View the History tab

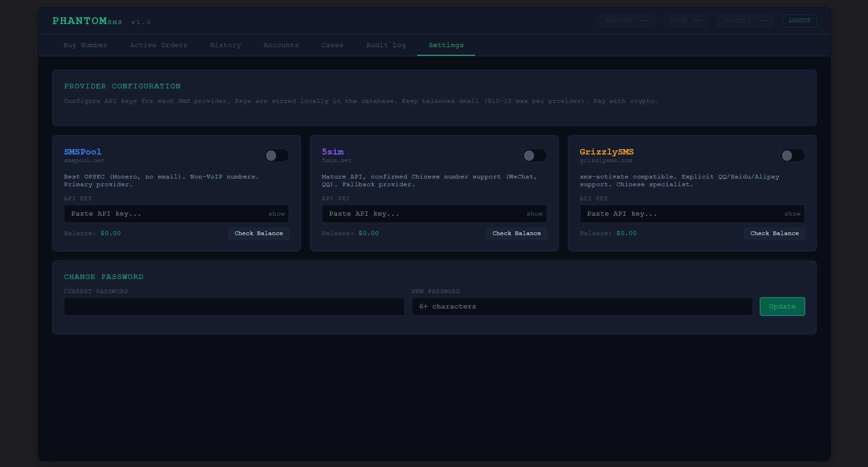225,45
